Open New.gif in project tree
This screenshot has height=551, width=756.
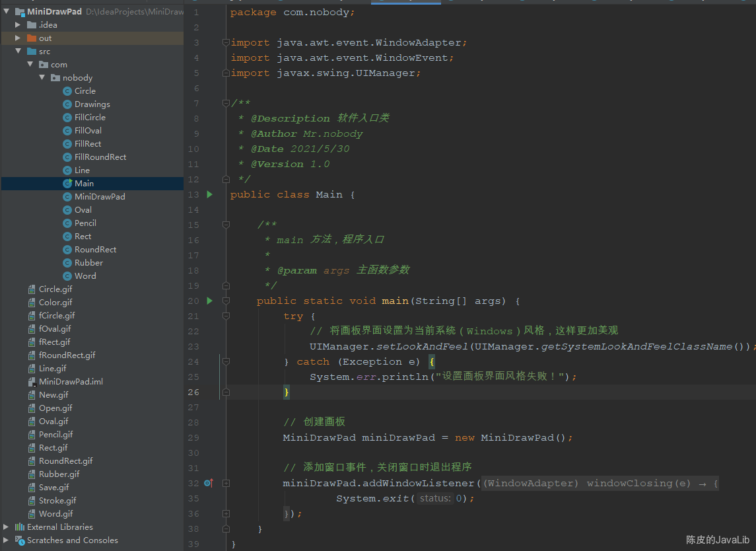coord(53,395)
